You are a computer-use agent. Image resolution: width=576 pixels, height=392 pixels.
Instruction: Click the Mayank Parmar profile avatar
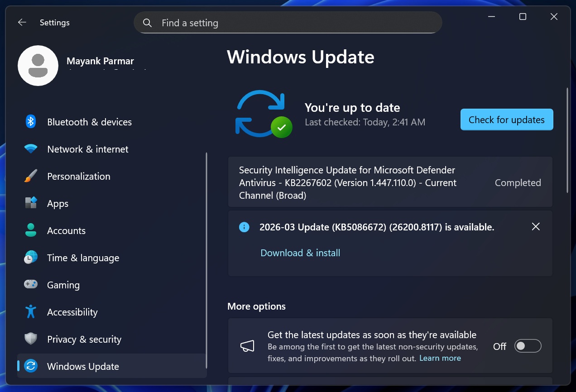coord(38,66)
